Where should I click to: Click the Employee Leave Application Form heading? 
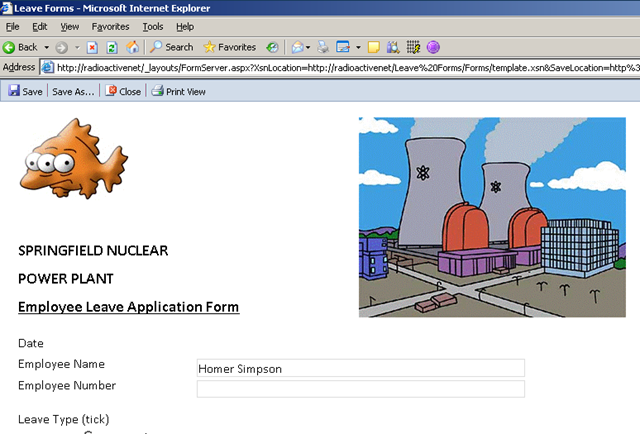[x=129, y=307]
